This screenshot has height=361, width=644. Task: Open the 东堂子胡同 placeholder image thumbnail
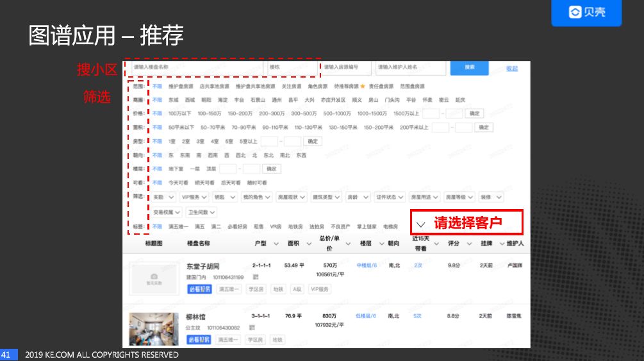[154, 278]
